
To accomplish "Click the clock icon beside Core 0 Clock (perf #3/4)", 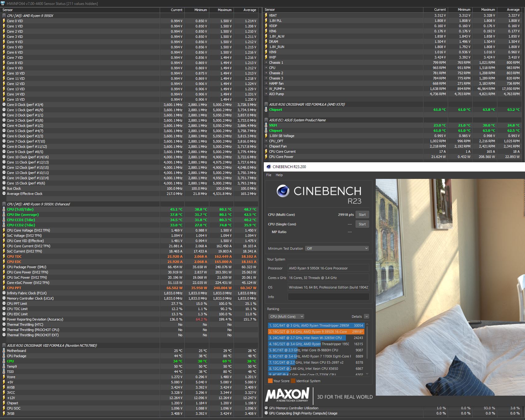I will click(x=4, y=105).
